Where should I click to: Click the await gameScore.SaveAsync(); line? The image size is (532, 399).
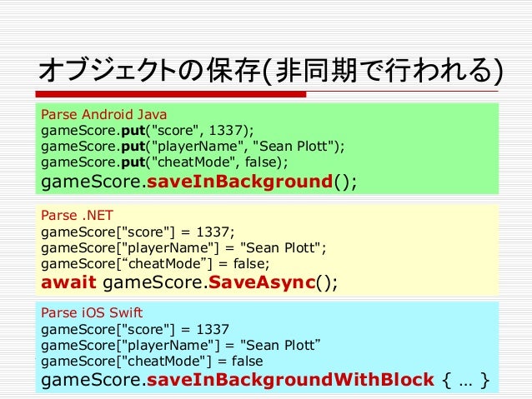[189, 282]
